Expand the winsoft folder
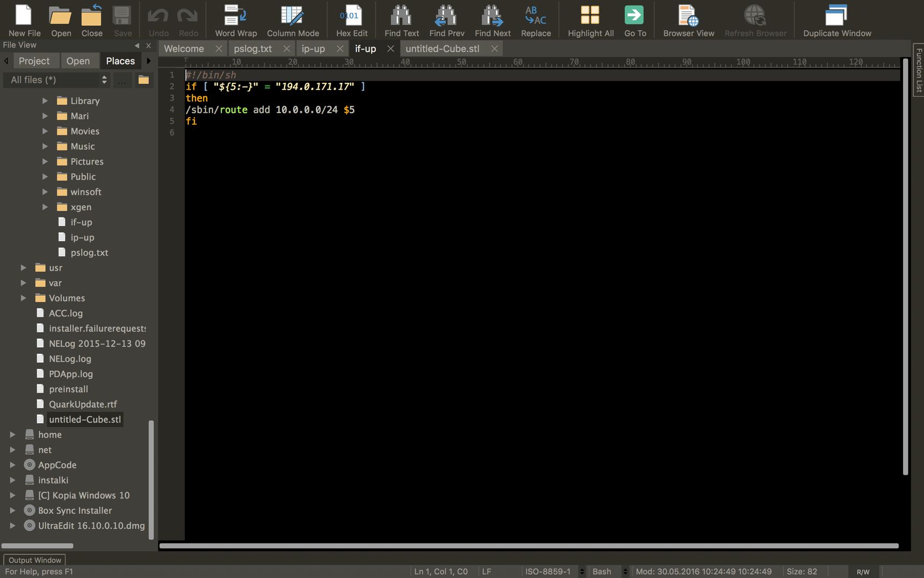This screenshot has height=578, width=924. tap(45, 191)
